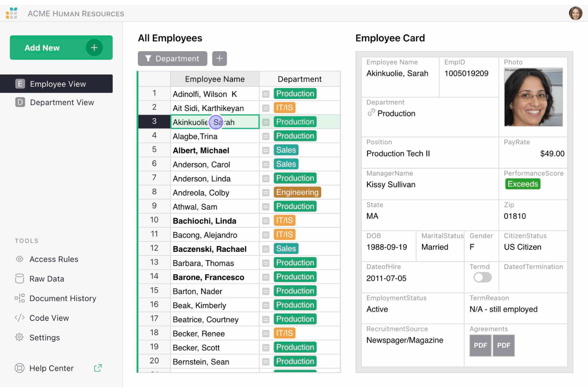Click the Add New button
This screenshot has height=392, width=588.
[x=61, y=47]
